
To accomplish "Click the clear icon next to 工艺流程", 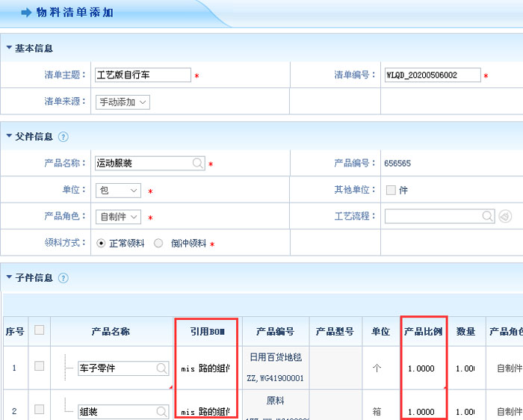I will (505, 216).
